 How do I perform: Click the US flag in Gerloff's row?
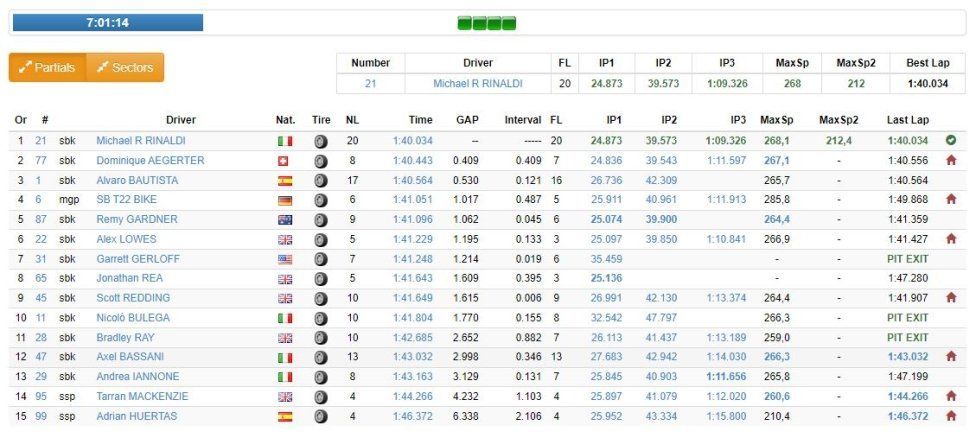tap(285, 259)
